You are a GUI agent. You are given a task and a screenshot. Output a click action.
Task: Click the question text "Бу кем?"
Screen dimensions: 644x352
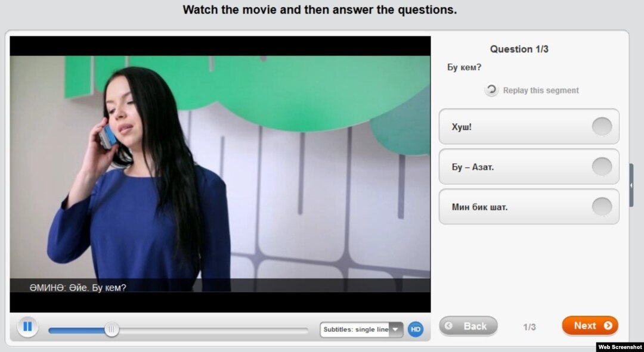(x=464, y=67)
